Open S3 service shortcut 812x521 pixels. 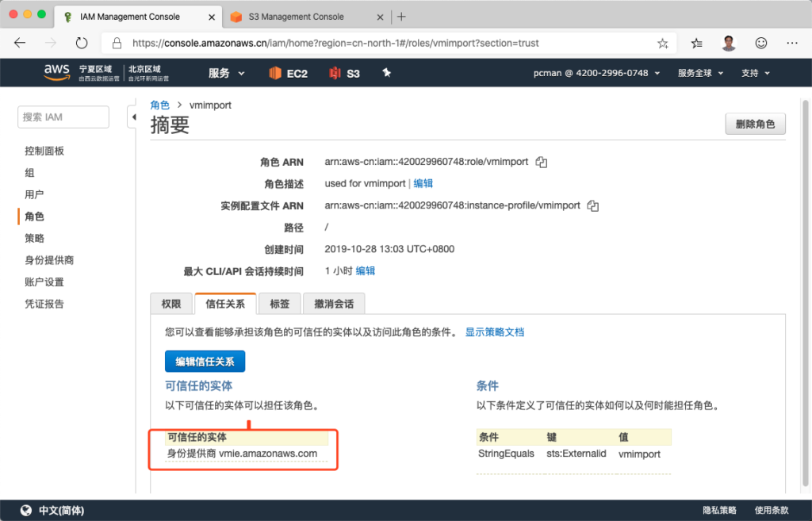(x=345, y=73)
